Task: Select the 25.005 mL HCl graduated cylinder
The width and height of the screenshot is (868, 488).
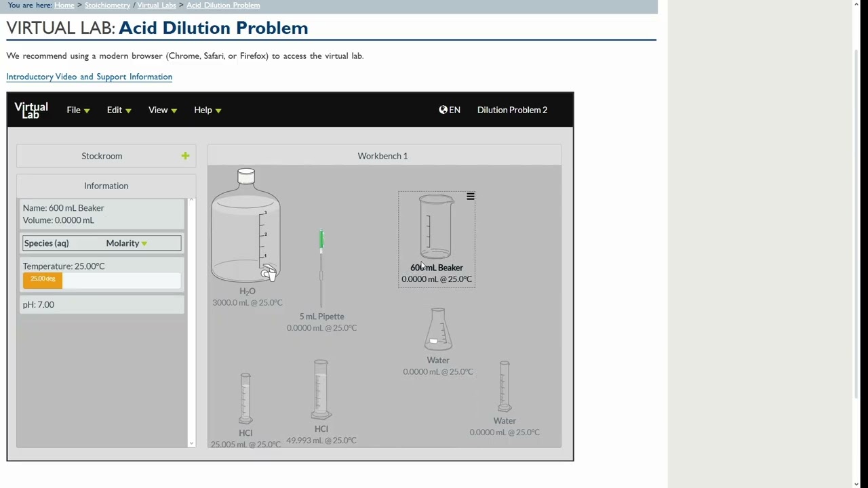Action: [245, 399]
